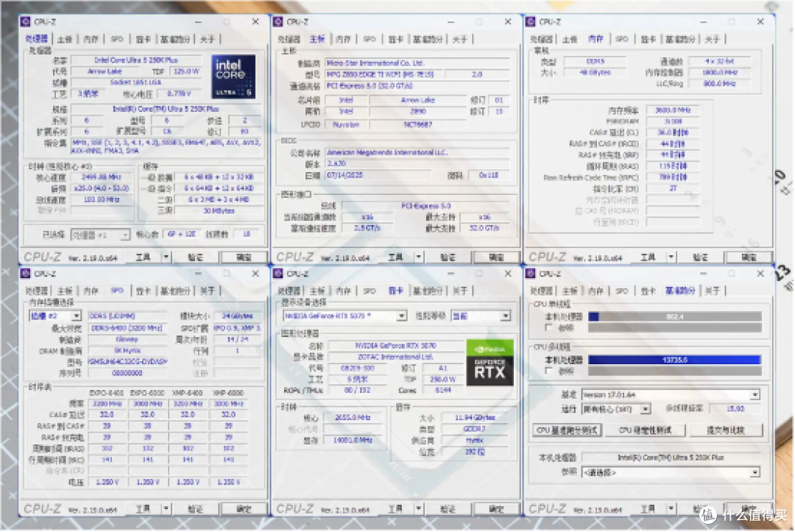Tick the single-thread 参考 checkbox in the benchmark window
Viewport: 795px width, 532px height.
[548, 328]
